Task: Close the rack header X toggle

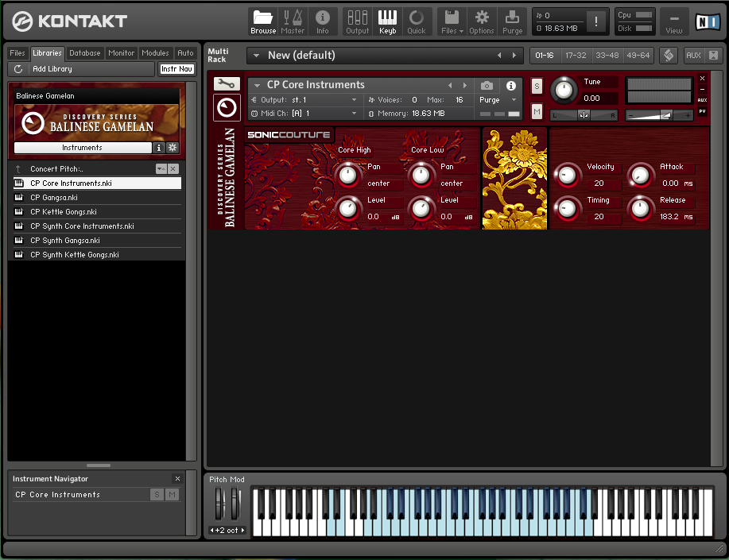Action: (x=713, y=56)
